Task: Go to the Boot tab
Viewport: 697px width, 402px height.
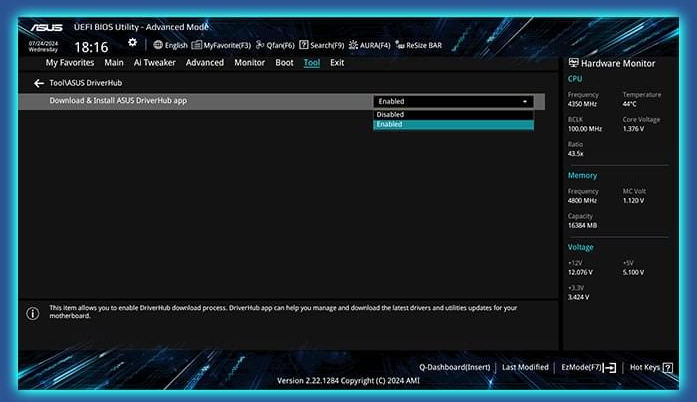Action: pos(284,62)
